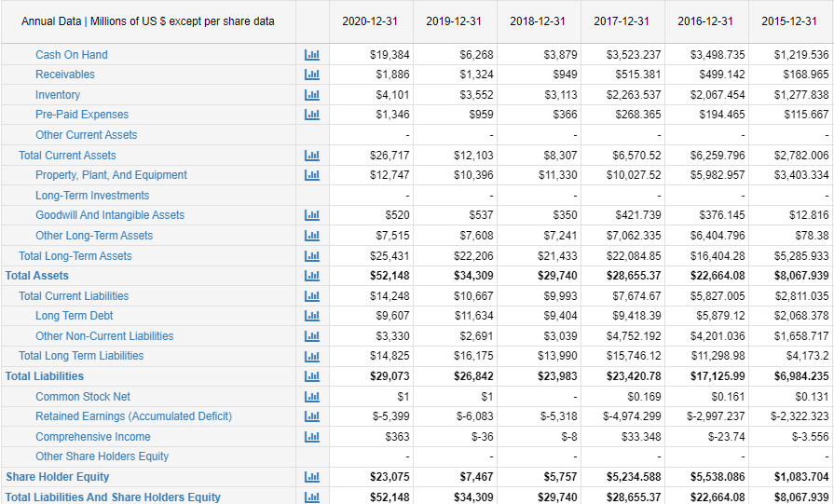
Task: Select the 2017-12-31 column header
Action: pyautogui.click(x=622, y=21)
